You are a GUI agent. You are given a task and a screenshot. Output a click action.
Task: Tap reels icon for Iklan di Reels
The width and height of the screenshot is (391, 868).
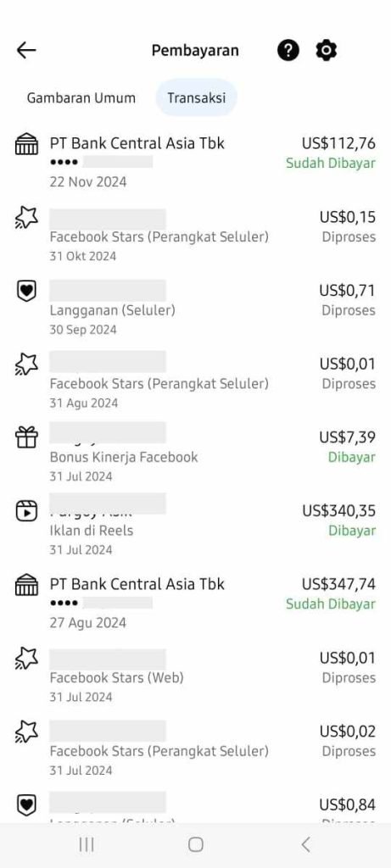tap(26, 510)
